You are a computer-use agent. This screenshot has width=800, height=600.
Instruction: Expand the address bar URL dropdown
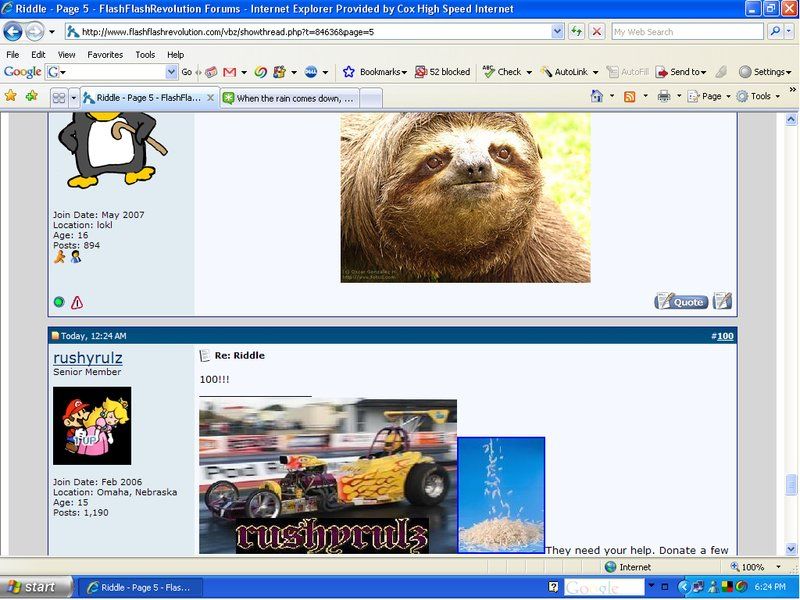point(558,32)
